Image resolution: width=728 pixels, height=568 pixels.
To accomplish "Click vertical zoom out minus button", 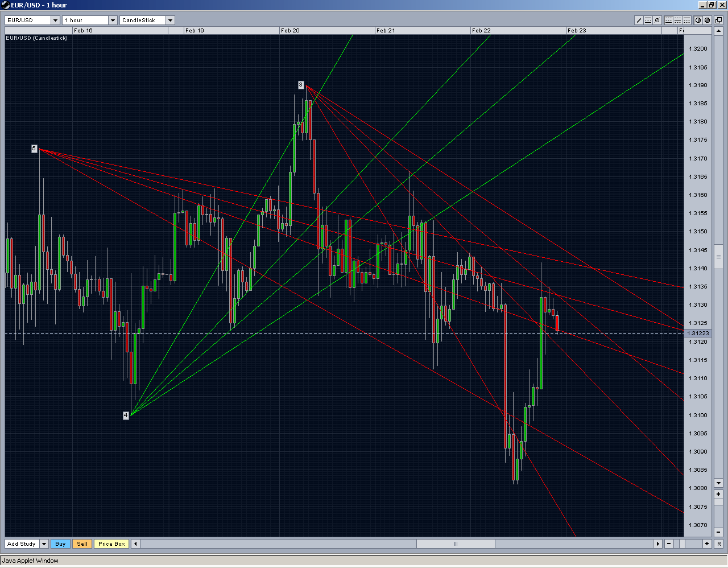I will click(718, 533).
